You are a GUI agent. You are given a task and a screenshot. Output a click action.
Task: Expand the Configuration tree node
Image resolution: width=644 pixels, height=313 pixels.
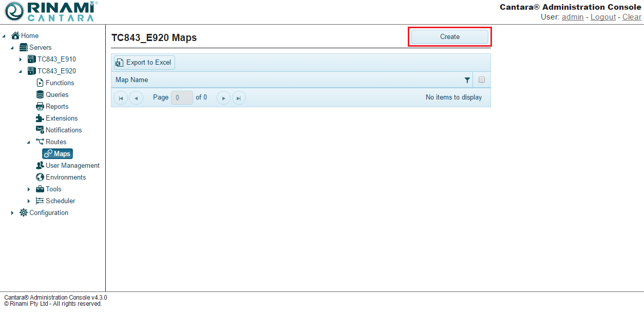12,213
